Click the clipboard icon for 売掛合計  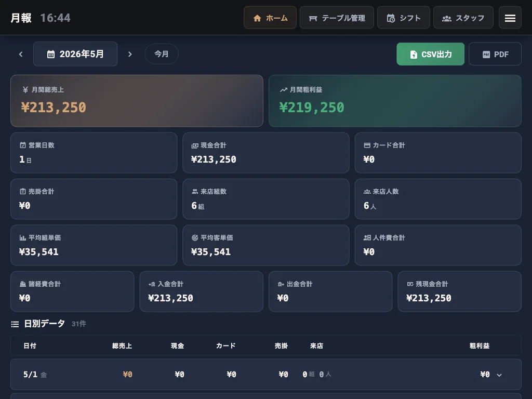click(23, 191)
